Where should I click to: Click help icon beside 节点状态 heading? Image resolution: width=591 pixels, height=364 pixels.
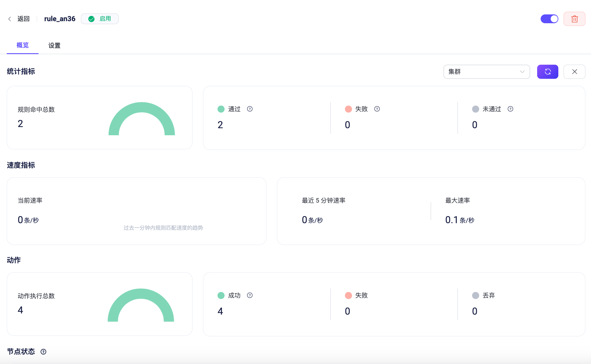(43, 352)
